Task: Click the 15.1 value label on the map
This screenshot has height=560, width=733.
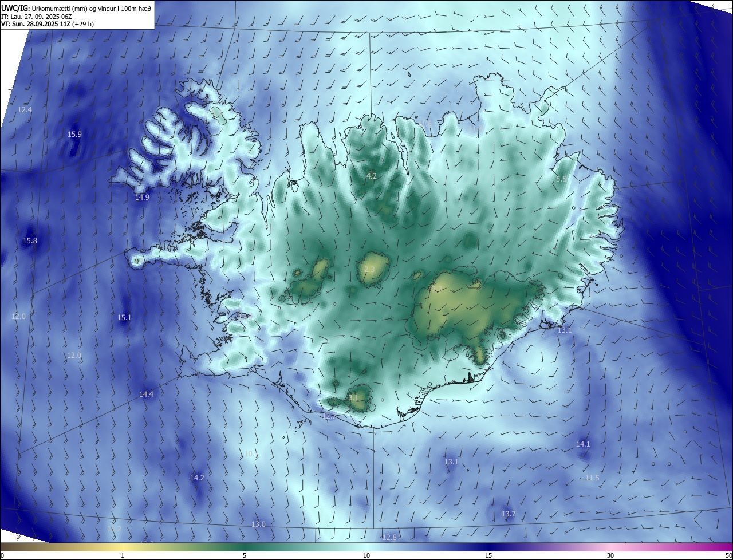Action: (124, 317)
